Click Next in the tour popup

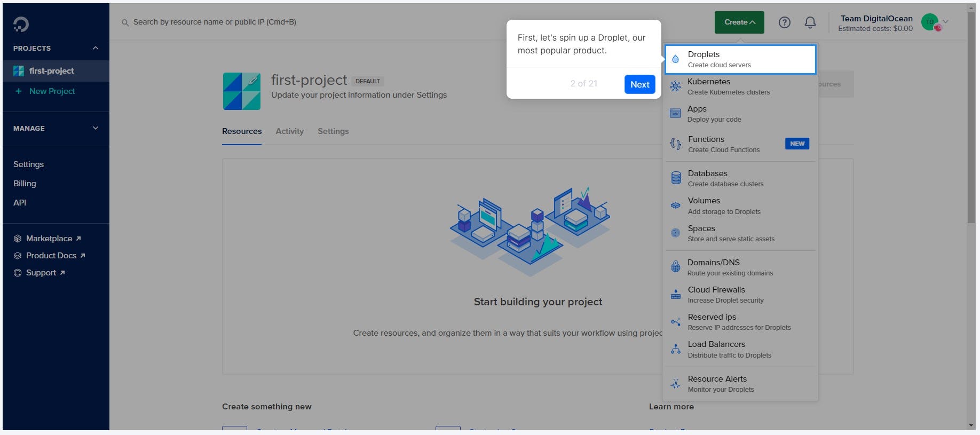pos(639,84)
